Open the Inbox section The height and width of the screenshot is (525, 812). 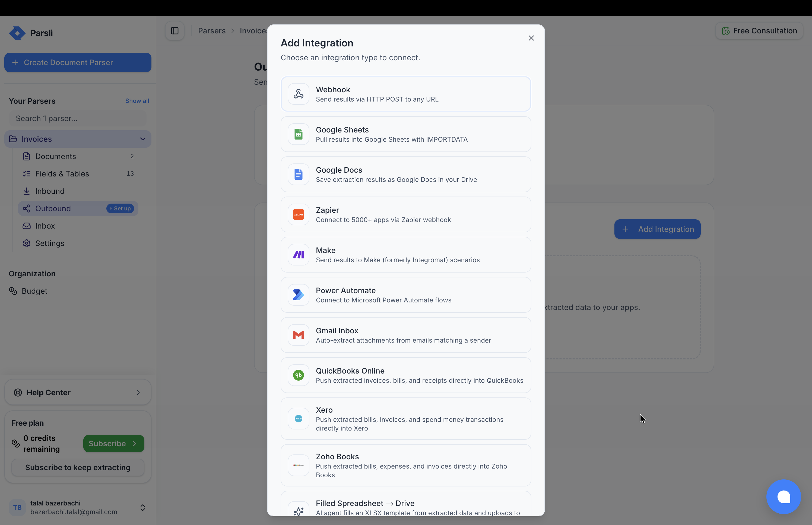pyautogui.click(x=78, y=226)
